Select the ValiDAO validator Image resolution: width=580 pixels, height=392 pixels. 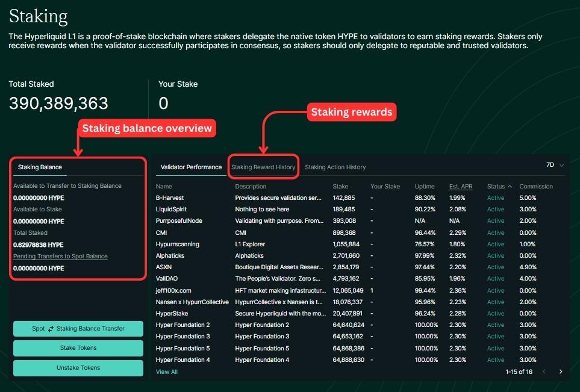pos(166,278)
